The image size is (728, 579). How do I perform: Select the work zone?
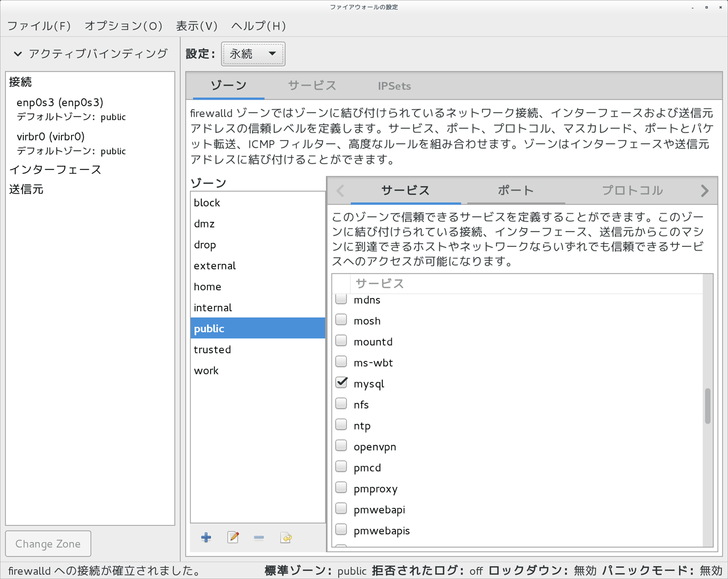(x=258, y=370)
